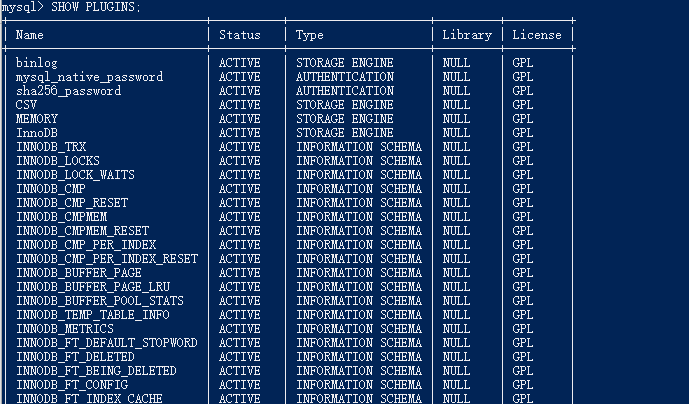Click ACTIVE status in INNODB_BUFFER_PAGE_LRU row
Viewport: 689px width, 404px height.
tap(239, 288)
